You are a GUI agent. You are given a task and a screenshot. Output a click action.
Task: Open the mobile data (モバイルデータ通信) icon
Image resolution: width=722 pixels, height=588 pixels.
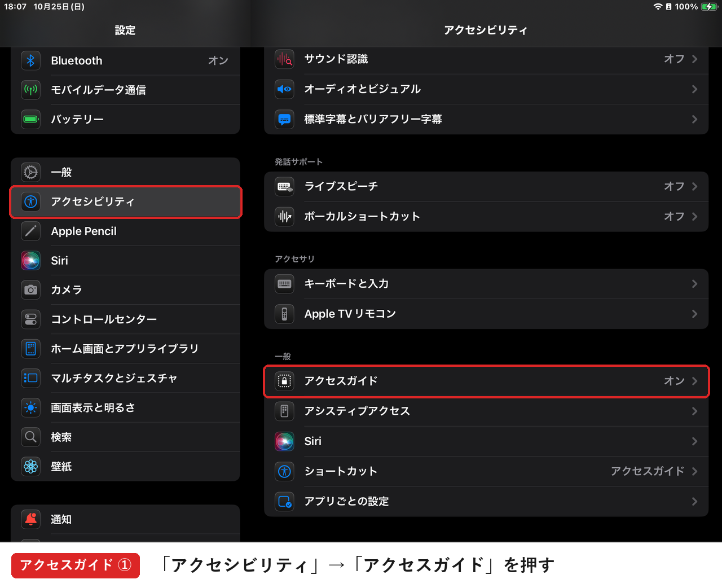pyautogui.click(x=31, y=90)
